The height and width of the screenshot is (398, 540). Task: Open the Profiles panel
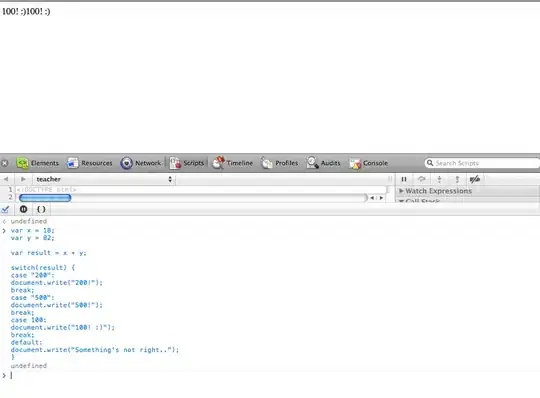pos(279,163)
